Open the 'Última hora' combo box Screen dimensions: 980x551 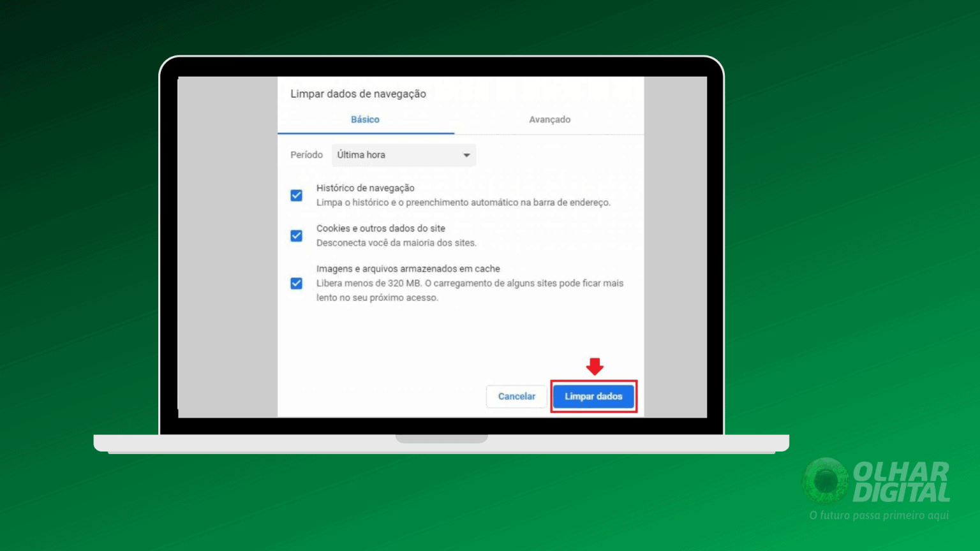point(403,155)
